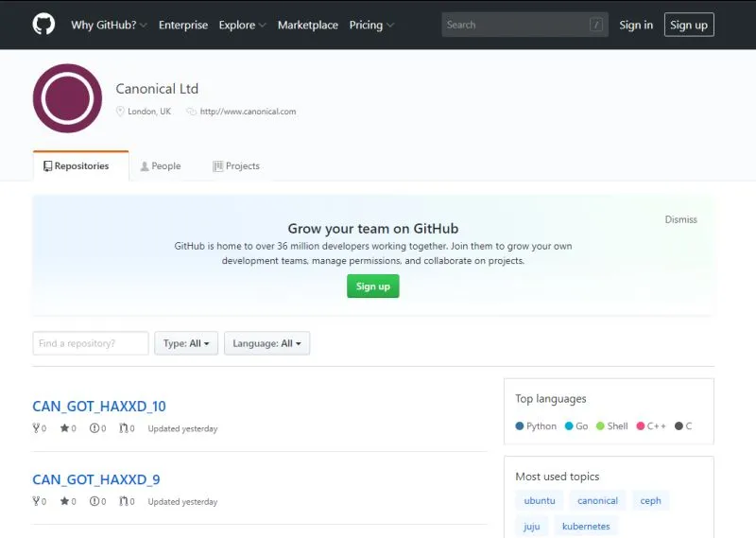Click Updated yesterday under CAN_GOT_HAXXD_10
This screenshot has width=756, height=538.
(x=182, y=428)
